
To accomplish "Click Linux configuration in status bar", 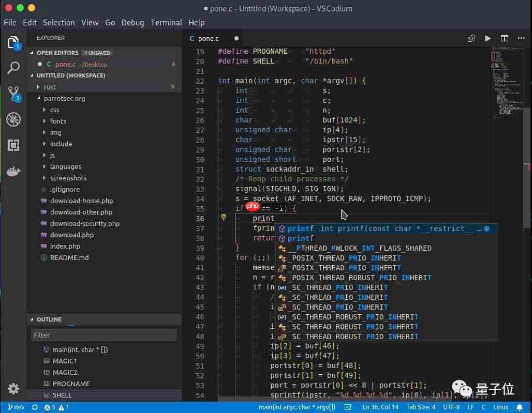I will pyautogui.click(x=500, y=407).
